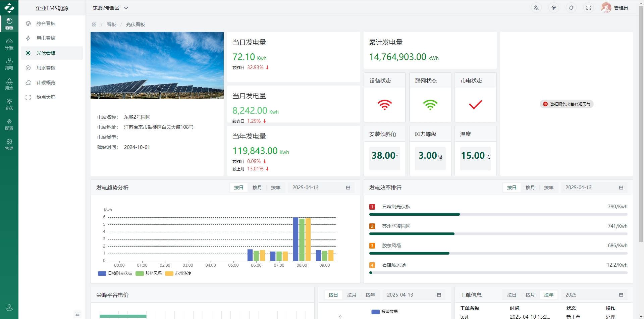
Task: Click the 日喀则光伏板 efficiency progress bar
Action: click(x=498, y=214)
